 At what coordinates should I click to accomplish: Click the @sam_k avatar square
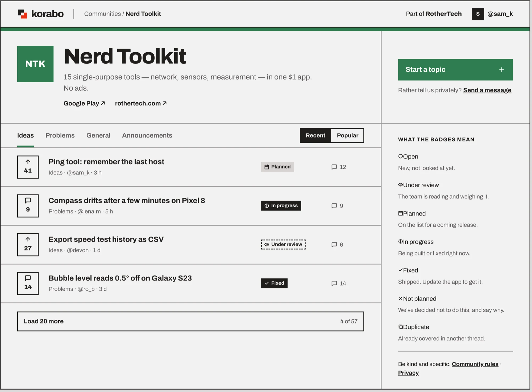[x=478, y=14]
